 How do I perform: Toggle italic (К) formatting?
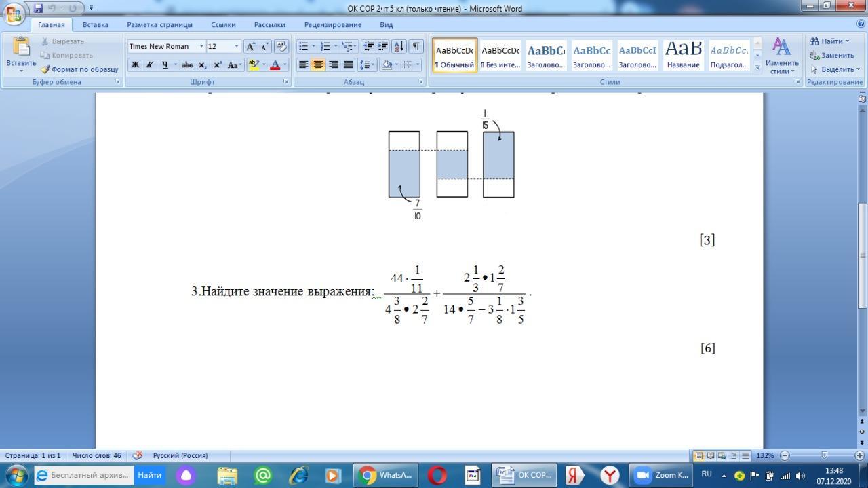click(x=149, y=65)
